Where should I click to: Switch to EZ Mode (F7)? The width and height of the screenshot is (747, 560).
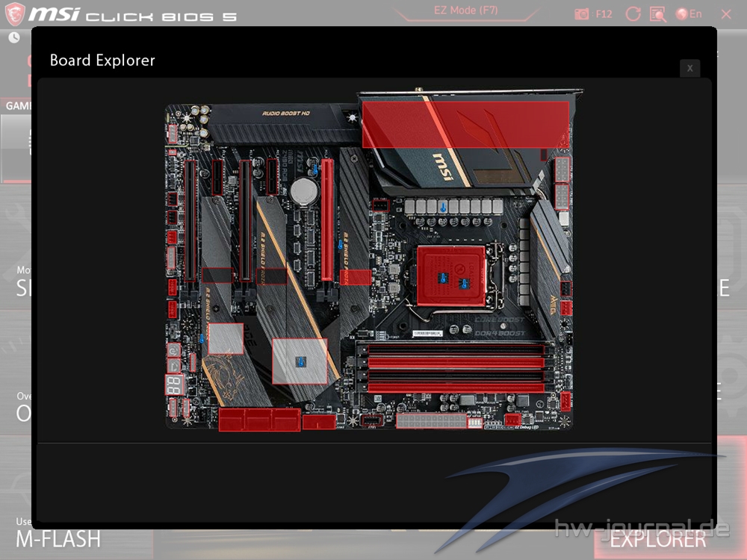click(465, 10)
